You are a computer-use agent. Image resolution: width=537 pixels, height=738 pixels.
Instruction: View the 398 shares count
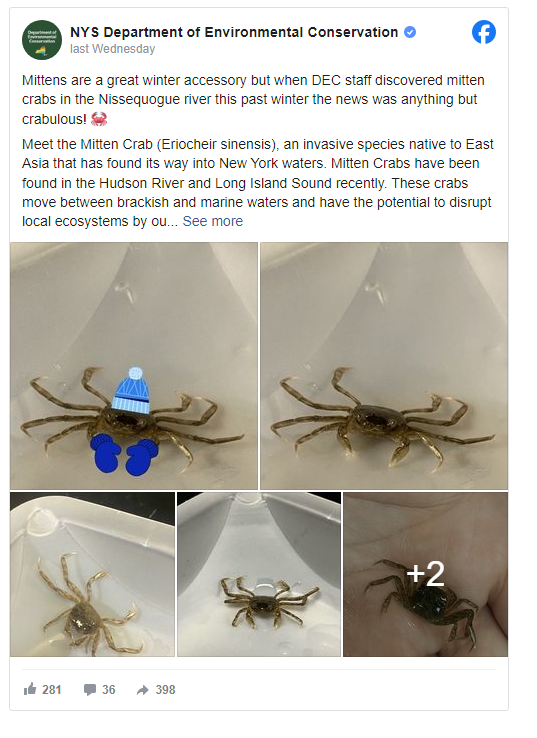click(165, 690)
